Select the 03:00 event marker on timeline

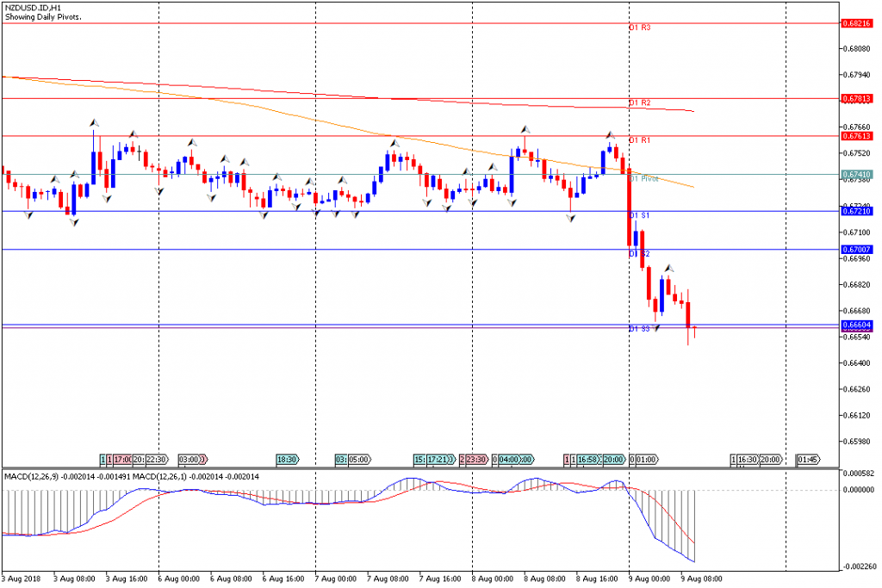[190, 460]
